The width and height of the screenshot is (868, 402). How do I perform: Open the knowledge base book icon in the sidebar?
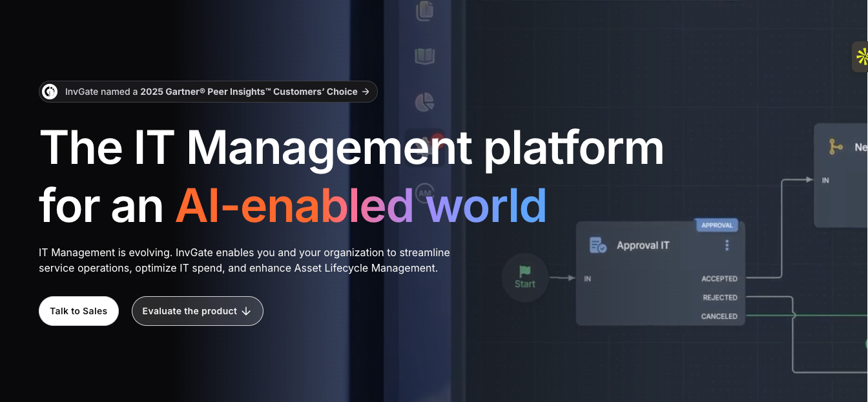424,57
